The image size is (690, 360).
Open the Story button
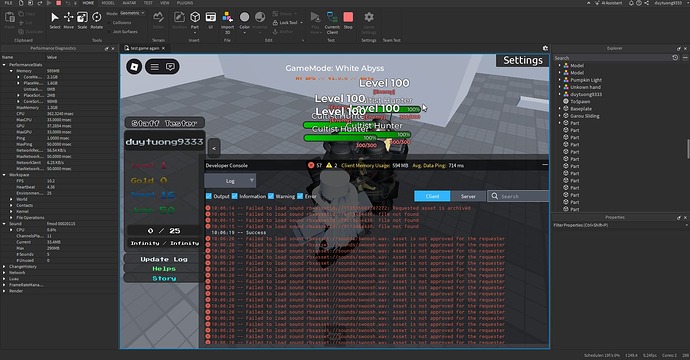point(164,279)
